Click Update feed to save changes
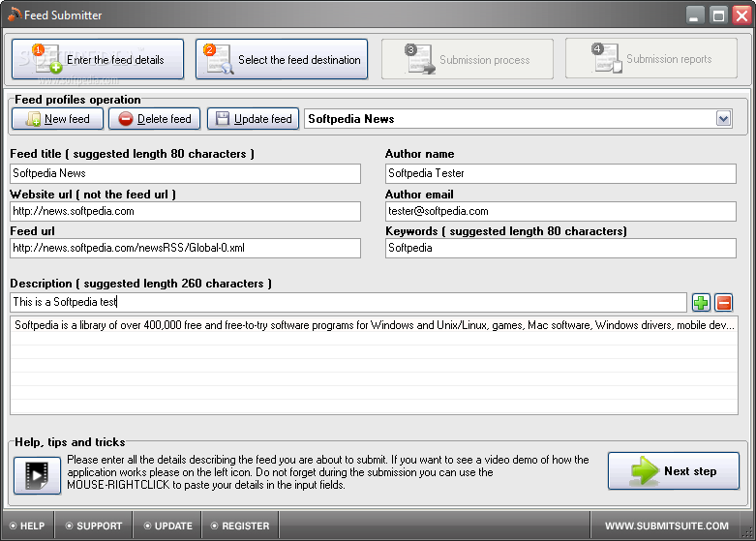Screen dimensions: 756x541 [253, 119]
